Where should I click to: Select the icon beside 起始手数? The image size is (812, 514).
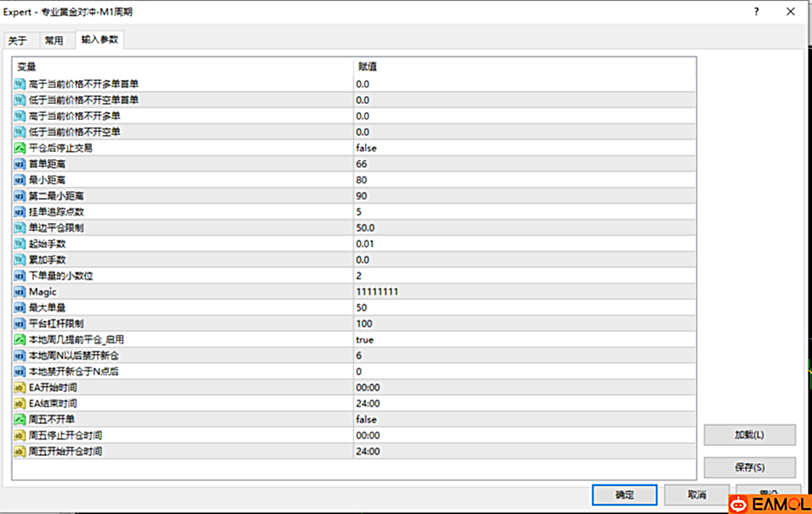click(21, 244)
